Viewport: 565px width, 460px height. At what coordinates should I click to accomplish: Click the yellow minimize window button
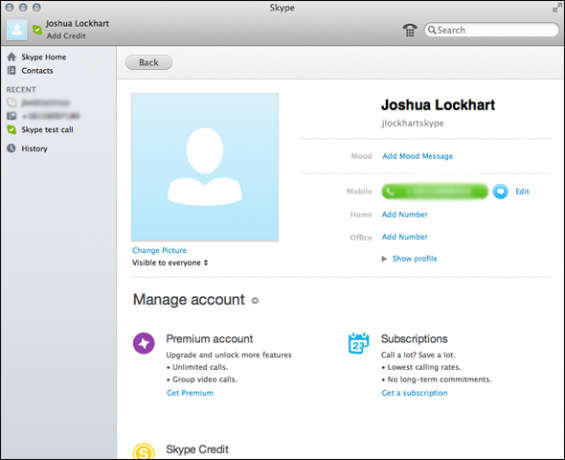(x=23, y=7)
